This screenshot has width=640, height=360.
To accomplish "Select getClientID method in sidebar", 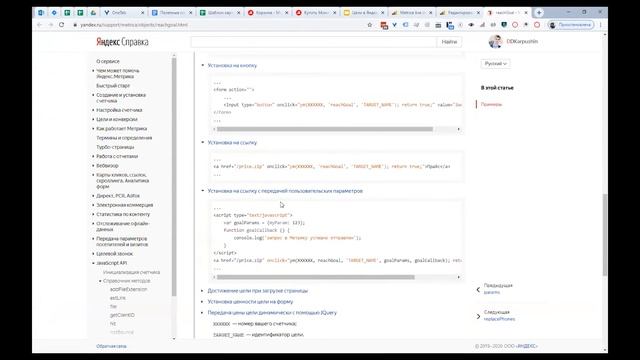I will point(122,315).
